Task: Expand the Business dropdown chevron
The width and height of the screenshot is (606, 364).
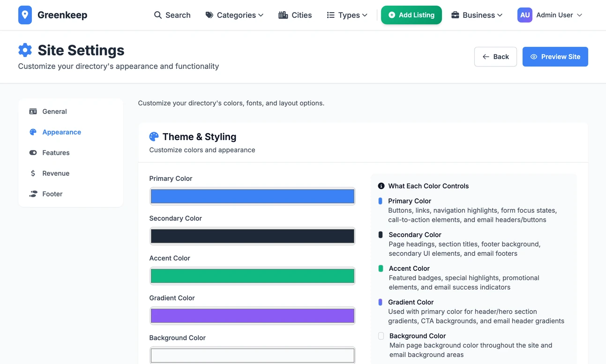Action: pyautogui.click(x=500, y=15)
